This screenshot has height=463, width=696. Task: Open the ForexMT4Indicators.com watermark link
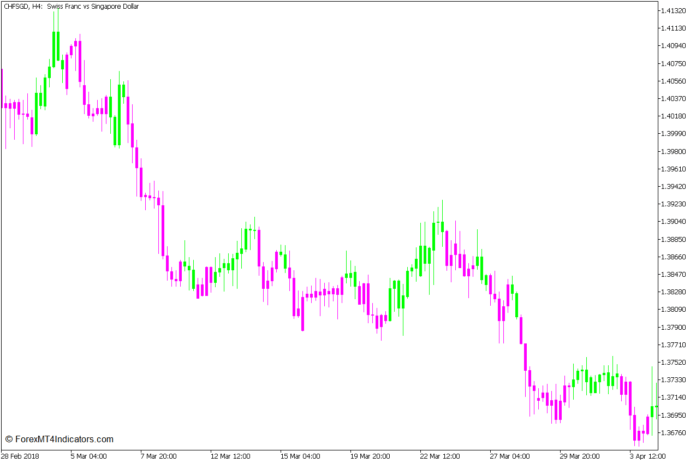[59, 439]
